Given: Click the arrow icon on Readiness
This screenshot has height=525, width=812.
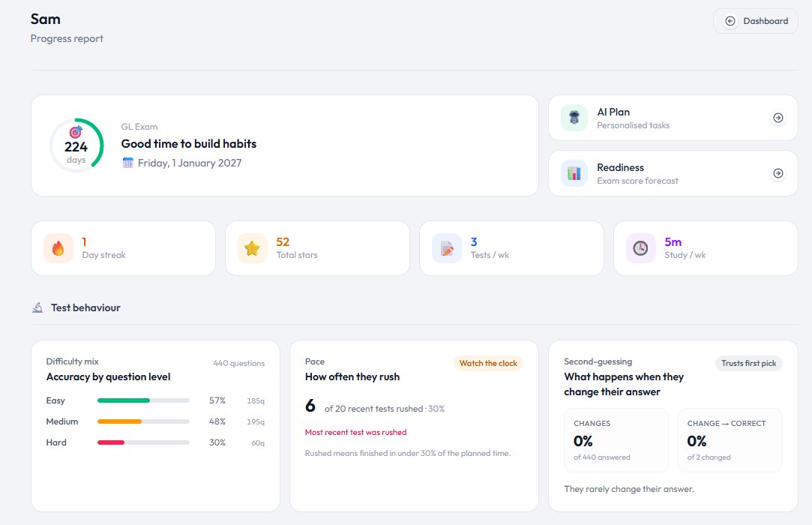Looking at the screenshot, I should coord(778,173).
